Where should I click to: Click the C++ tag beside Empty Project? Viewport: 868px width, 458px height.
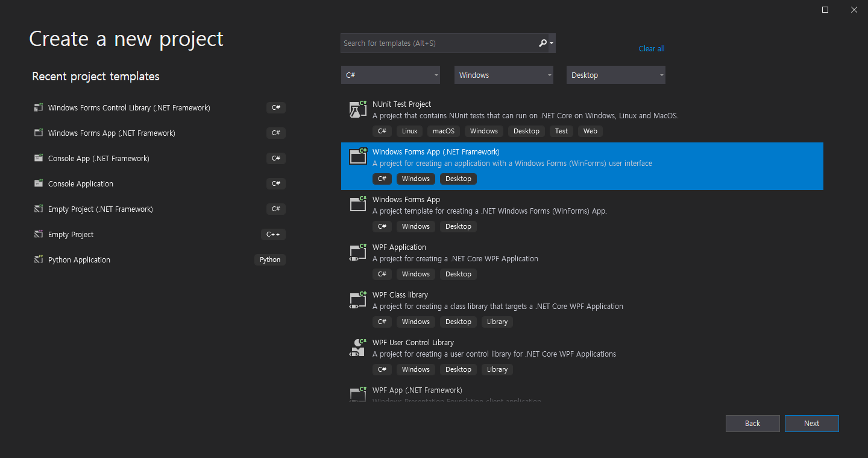(x=274, y=235)
